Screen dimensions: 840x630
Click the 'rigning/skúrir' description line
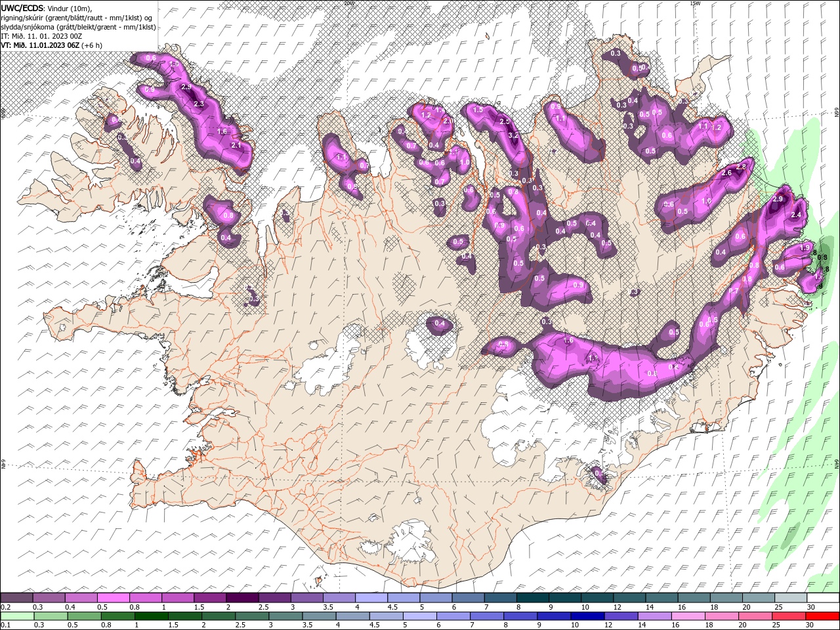pos(77,18)
